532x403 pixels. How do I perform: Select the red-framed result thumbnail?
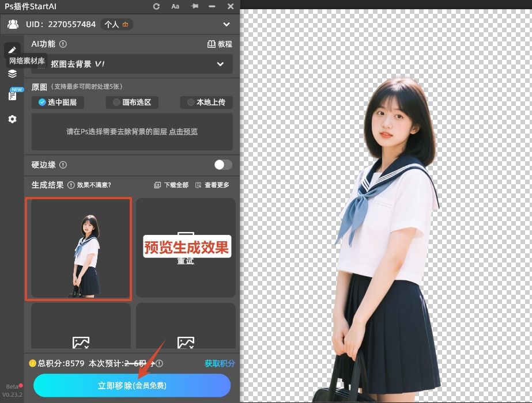coord(78,249)
